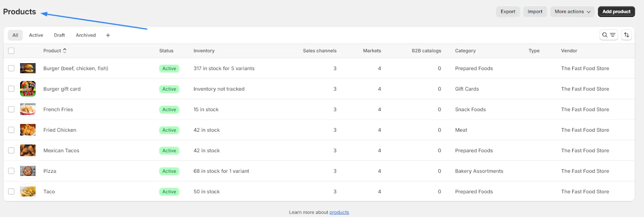Click '50 in stock' cell

(206, 192)
